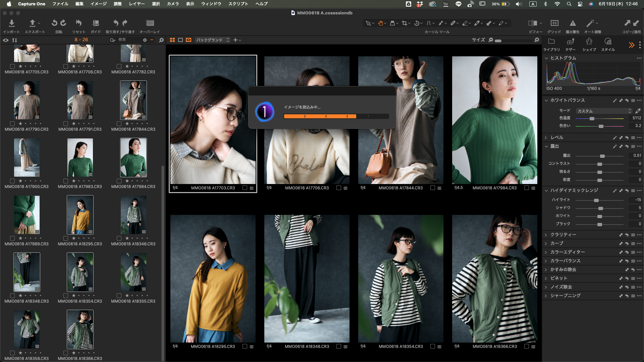Switch to the ライブラリ tool tab
Image resolution: width=644 pixels, height=362 pixels.
(551, 44)
